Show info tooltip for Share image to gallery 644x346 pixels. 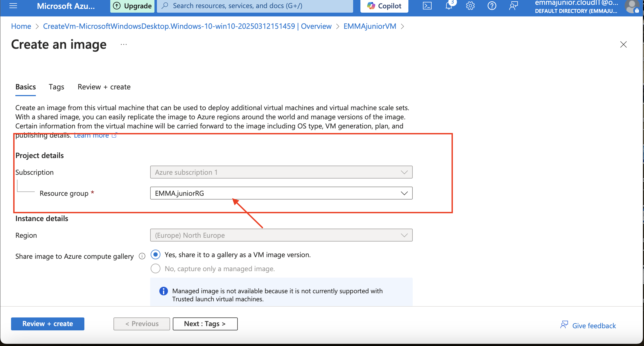click(x=142, y=256)
